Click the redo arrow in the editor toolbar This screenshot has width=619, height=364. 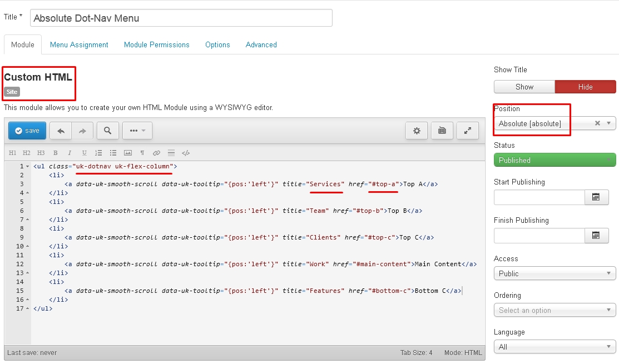(x=82, y=131)
